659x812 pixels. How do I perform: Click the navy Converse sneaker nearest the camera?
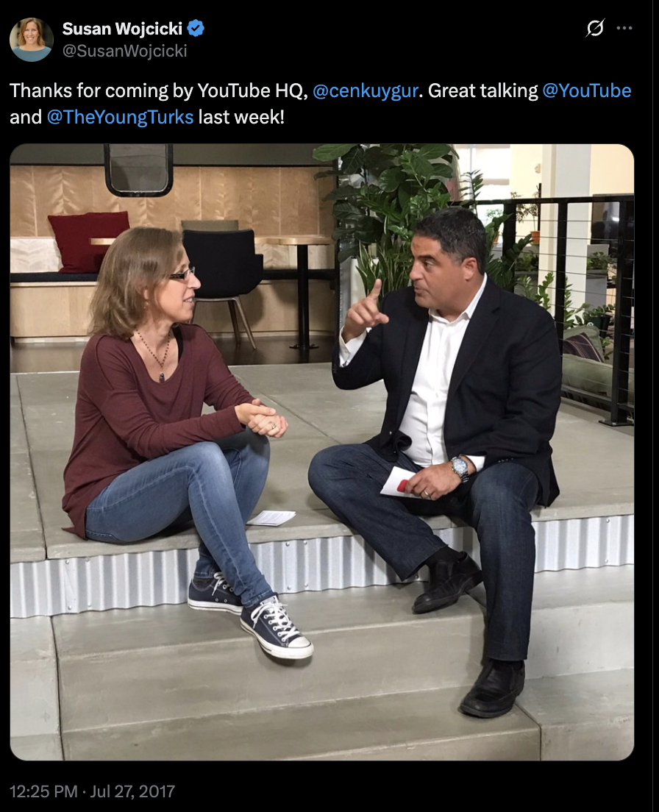[x=276, y=627]
